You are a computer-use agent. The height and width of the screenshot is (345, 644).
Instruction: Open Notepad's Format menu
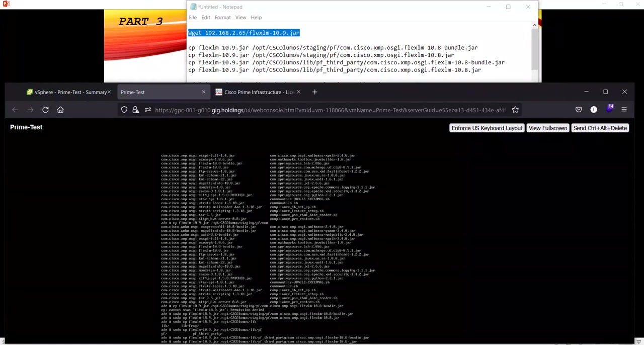tap(222, 18)
